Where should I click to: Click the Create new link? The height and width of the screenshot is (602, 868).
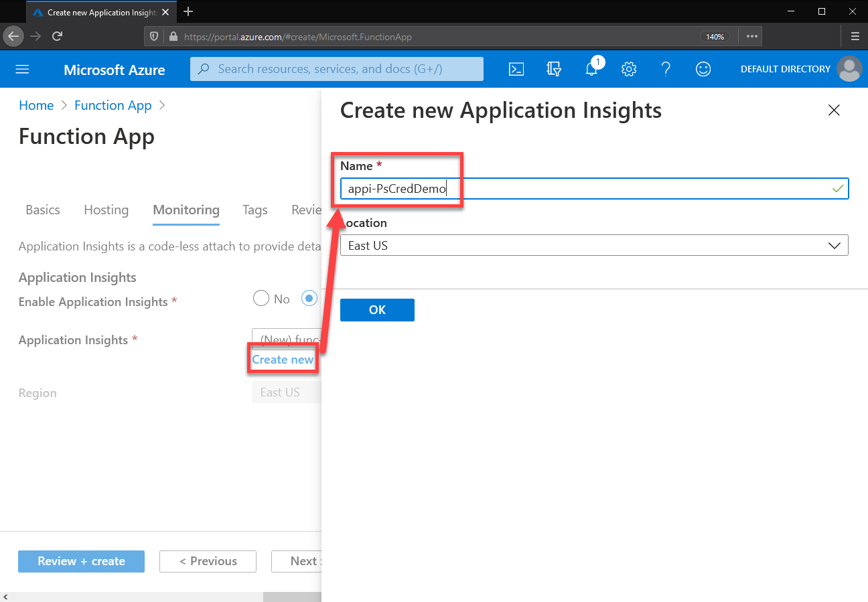pyautogui.click(x=283, y=360)
